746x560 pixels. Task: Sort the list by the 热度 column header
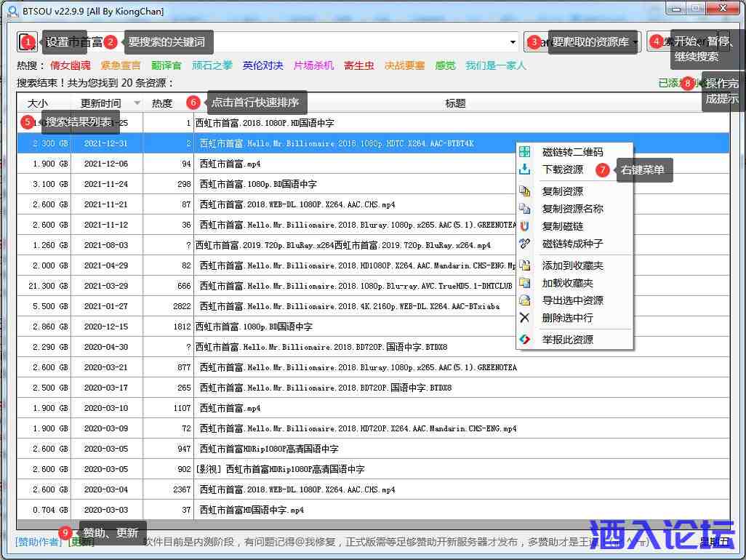tap(162, 103)
